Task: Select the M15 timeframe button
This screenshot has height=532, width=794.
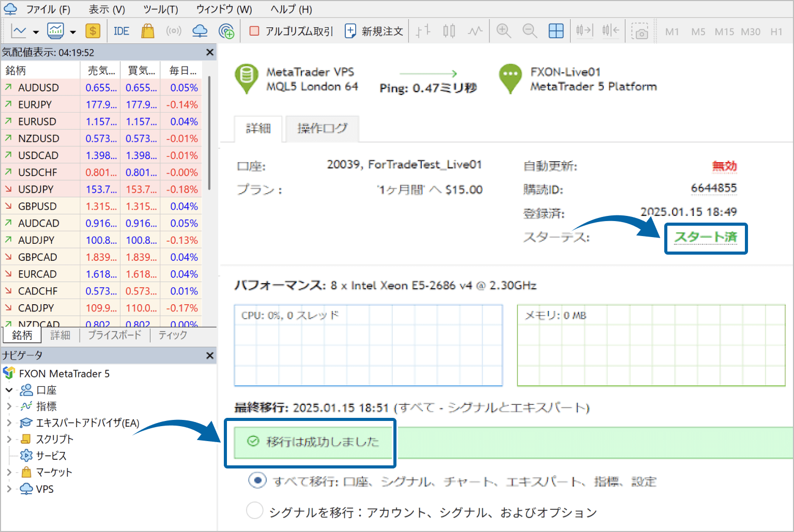Action: [724, 32]
